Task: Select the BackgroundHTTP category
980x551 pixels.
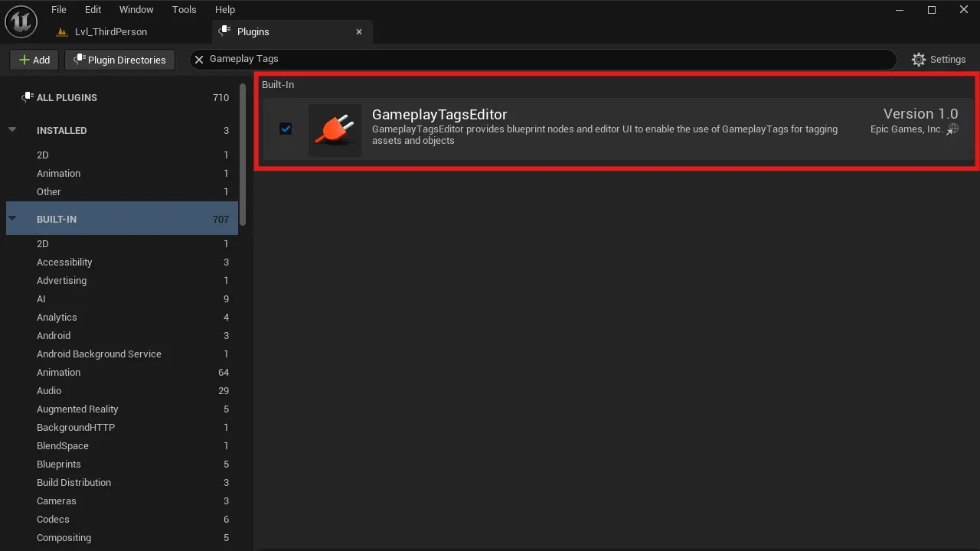Action: (122, 427)
